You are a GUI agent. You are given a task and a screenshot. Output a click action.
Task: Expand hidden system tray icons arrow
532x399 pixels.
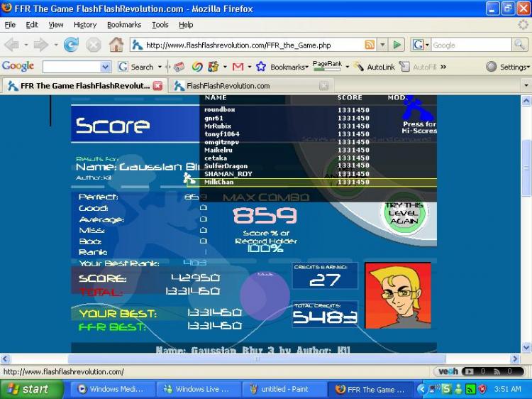pos(422,389)
